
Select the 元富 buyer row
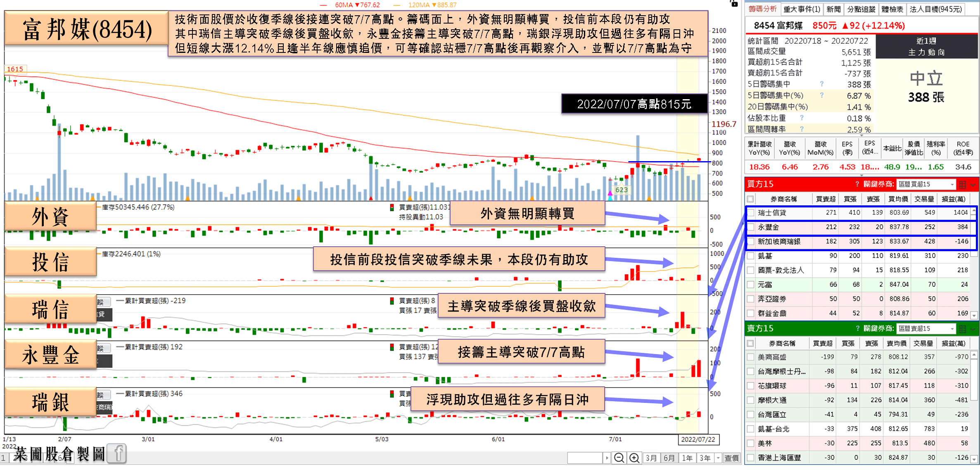(858, 285)
